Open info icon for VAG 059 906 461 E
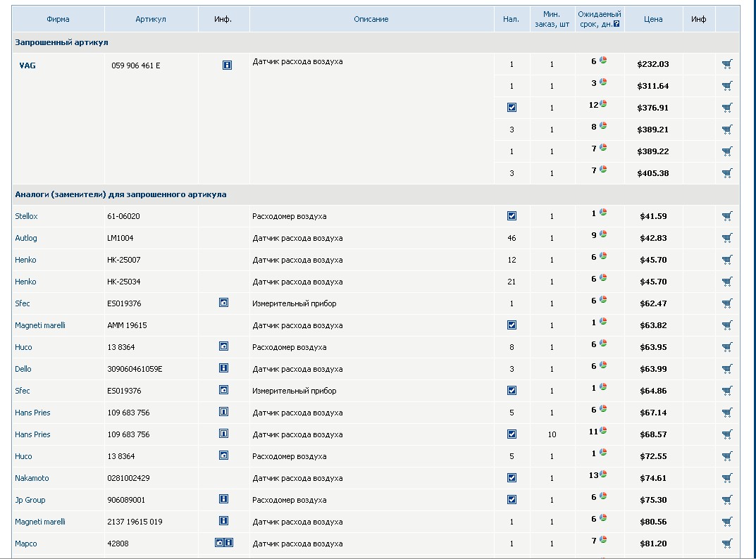This screenshot has height=559, width=756. (227, 65)
